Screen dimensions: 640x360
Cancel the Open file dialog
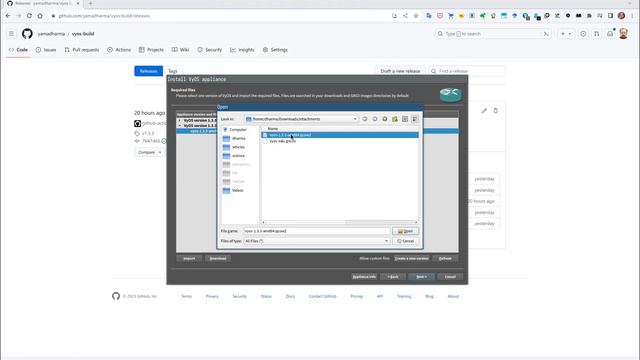[x=405, y=241]
